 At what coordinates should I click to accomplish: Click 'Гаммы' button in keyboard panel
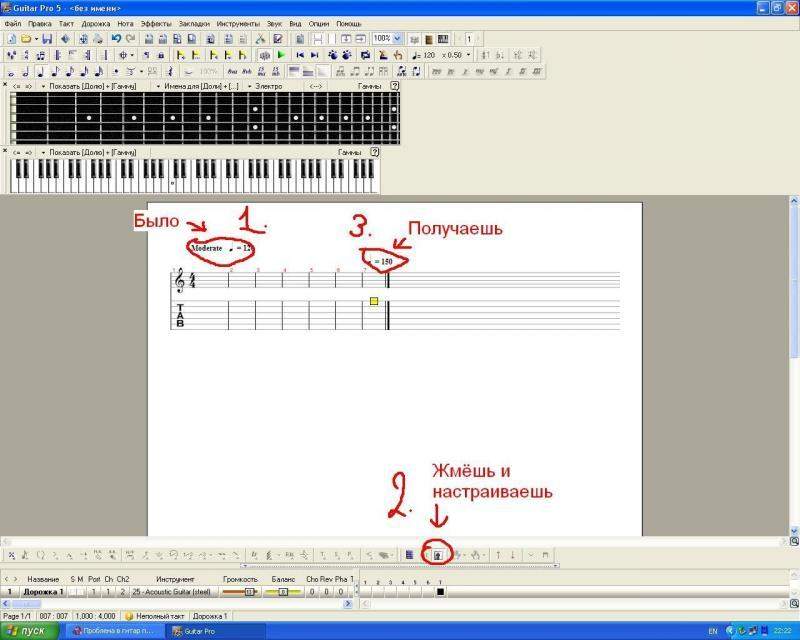click(349, 152)
